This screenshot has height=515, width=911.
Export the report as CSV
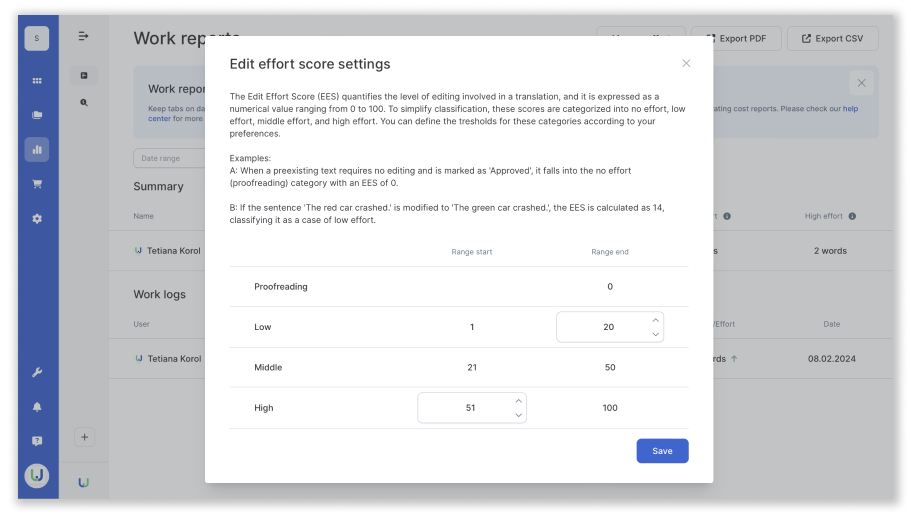833,38
